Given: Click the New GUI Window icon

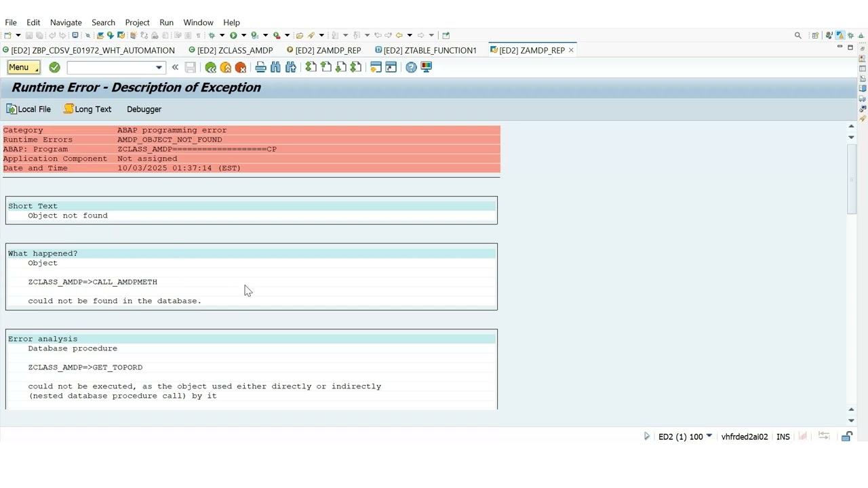Looking at the screenshot, I should [x=376, y=67].
